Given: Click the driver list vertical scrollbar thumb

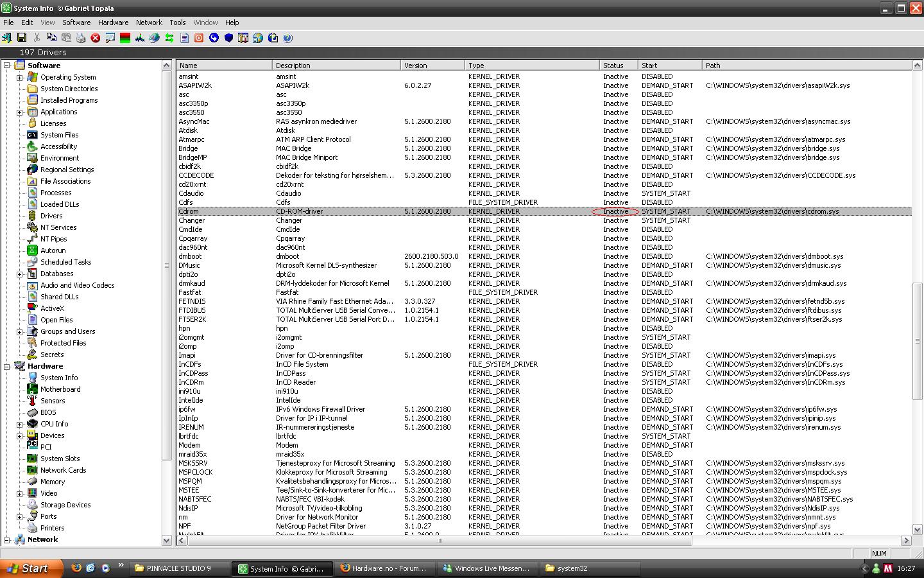Looking at the screenshot, I should 918,340.
